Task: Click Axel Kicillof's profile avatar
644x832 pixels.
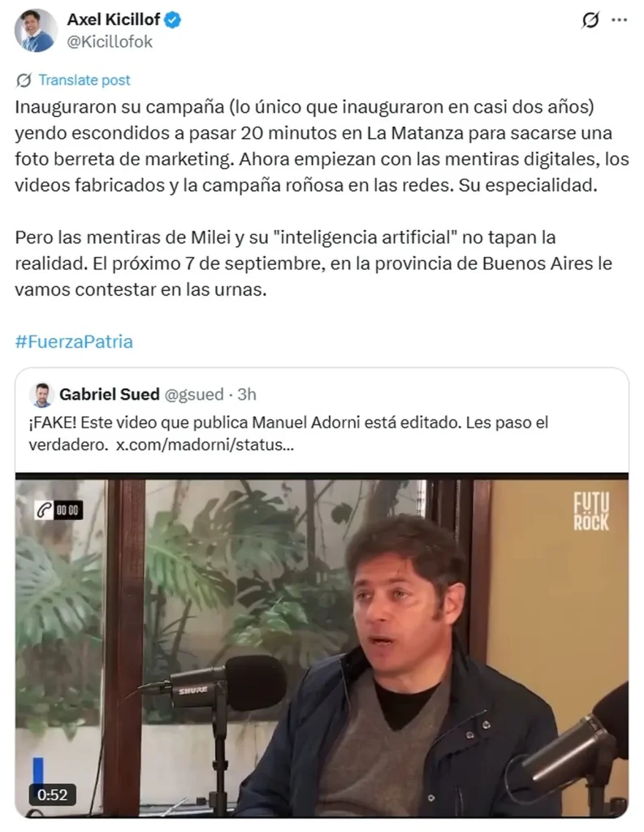Action: pyautogui.click(x=36, y=30)
